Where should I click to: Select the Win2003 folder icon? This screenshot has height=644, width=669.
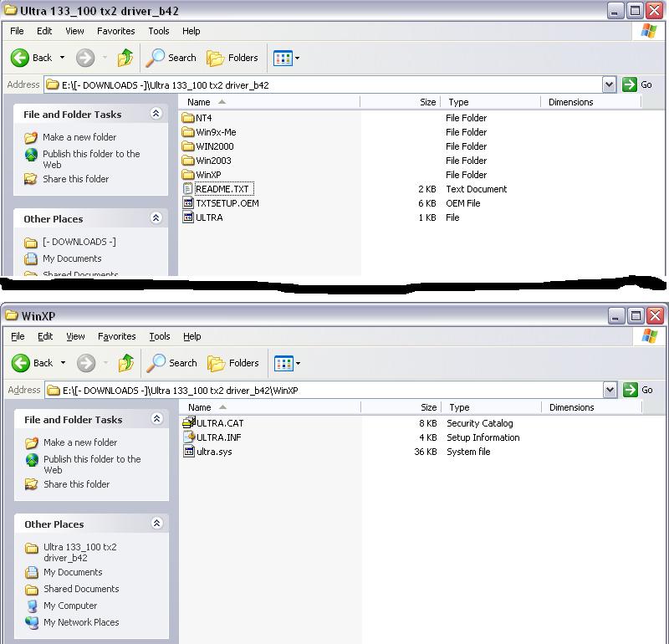tap(187, 161)
